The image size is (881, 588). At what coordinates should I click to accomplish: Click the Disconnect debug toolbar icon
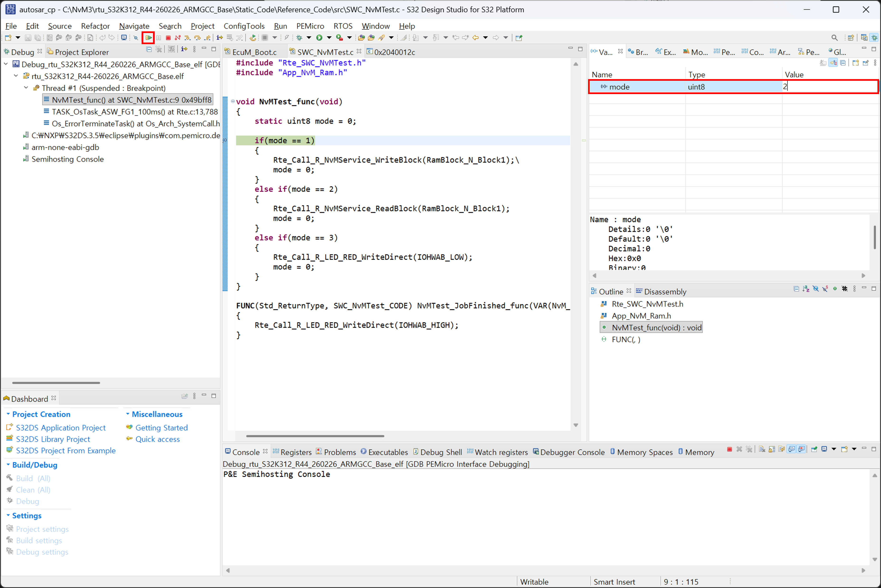pos(178,38)
